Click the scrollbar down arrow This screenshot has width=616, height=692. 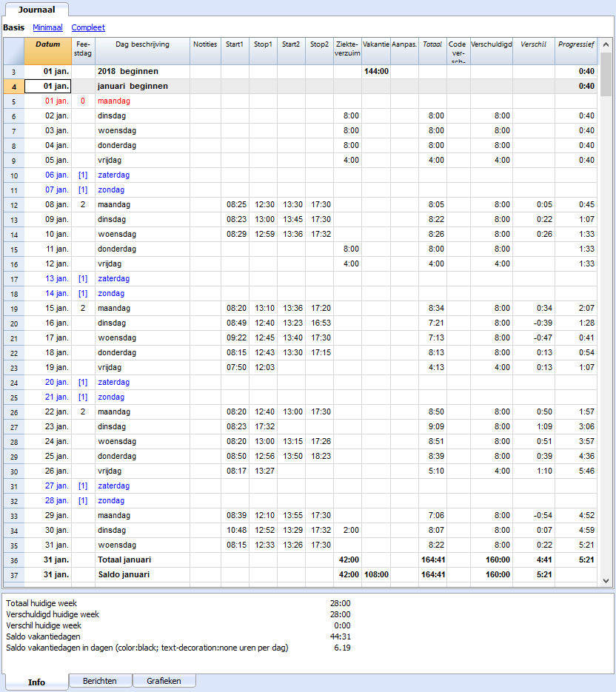[x=606, y=581]
